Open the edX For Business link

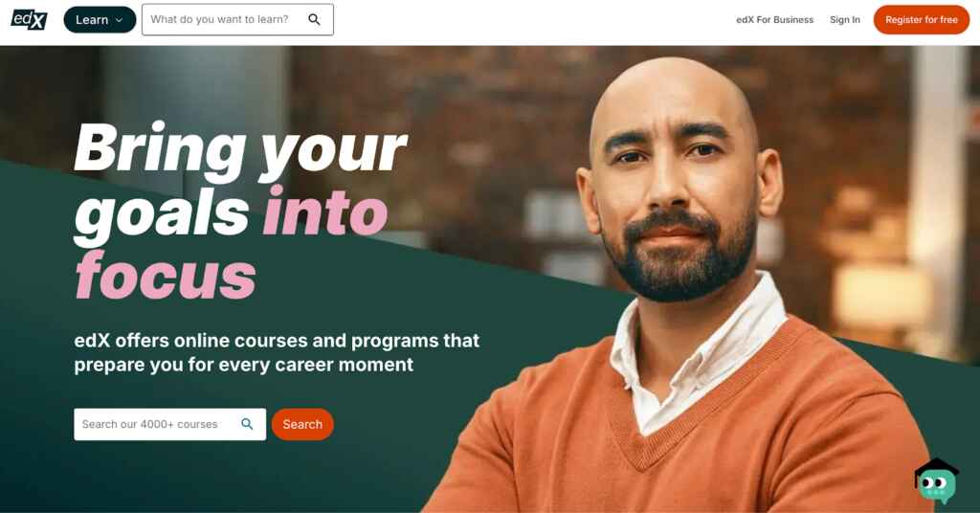pos(774,20)
